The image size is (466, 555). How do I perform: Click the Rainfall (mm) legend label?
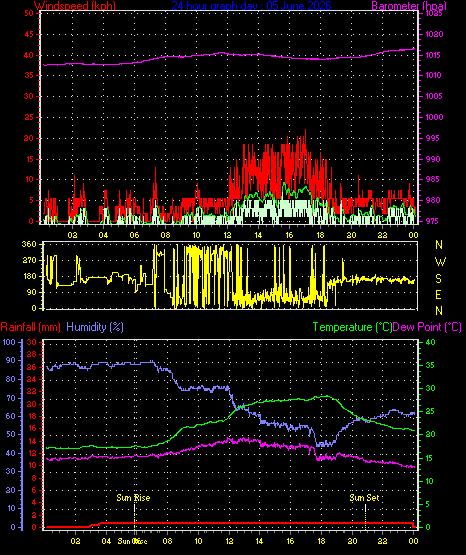tap(30, 327)
